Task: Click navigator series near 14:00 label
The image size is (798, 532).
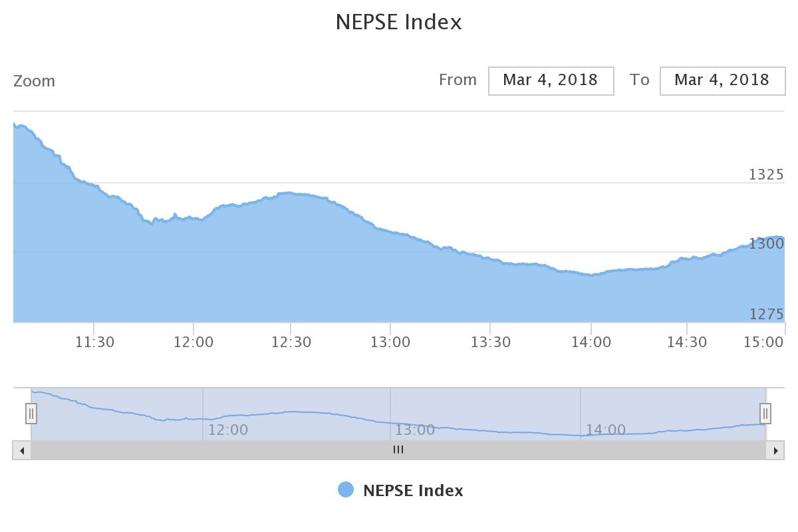Action: coord(581,436)
